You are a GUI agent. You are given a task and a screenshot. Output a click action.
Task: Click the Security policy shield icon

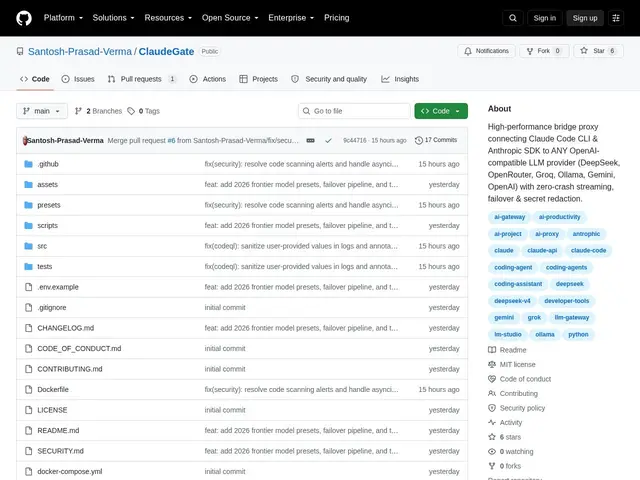492,408
